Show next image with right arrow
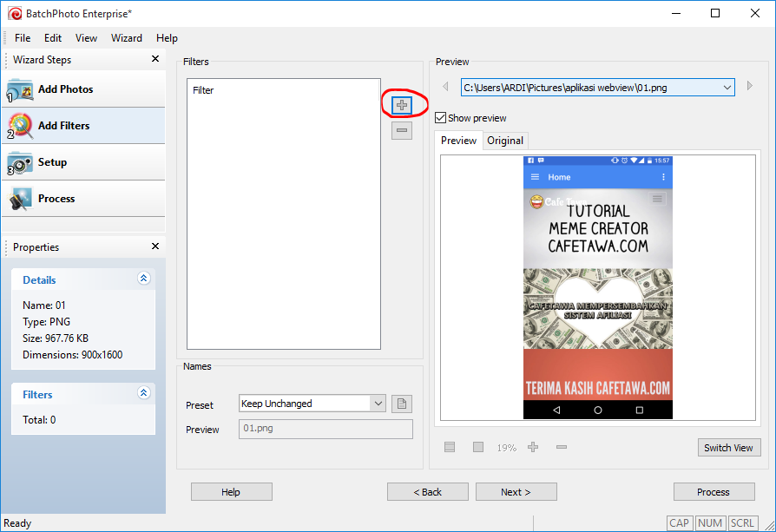 (x=750, y=86)
